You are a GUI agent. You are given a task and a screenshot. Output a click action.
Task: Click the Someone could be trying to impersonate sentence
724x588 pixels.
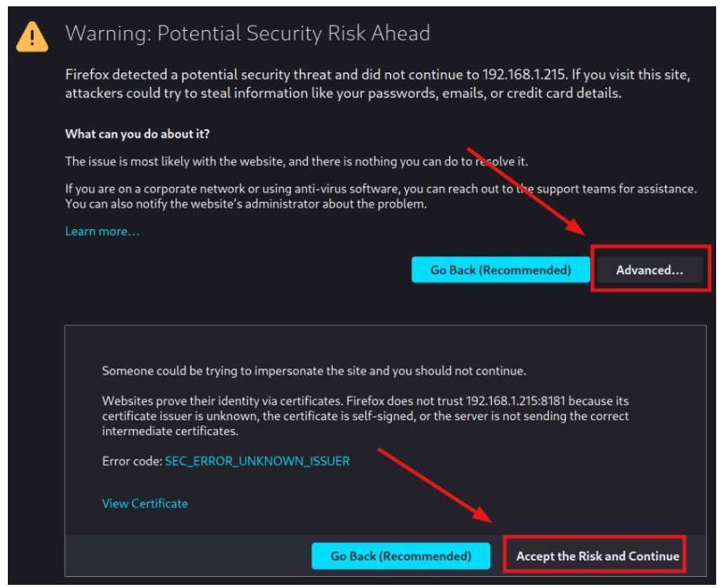coord(314,371)
